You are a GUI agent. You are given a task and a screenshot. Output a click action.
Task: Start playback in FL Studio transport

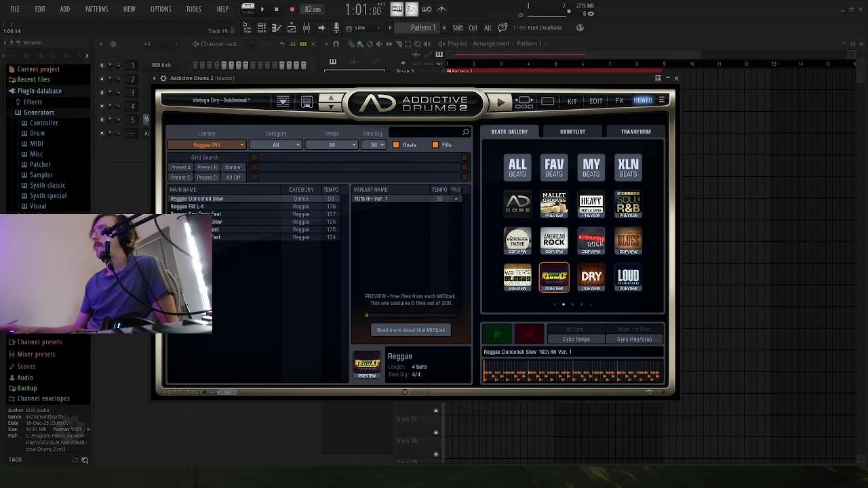click(x=262, y=9)
